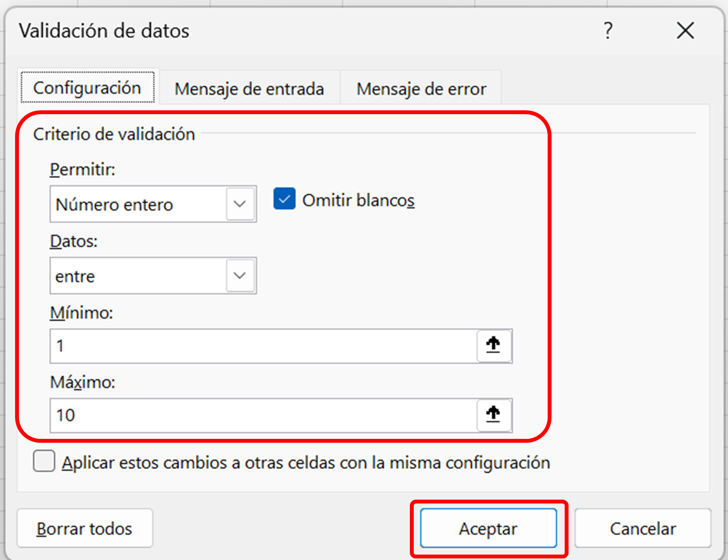Switch to the Configuración tab
Screen dimensions: 728x560
[87, 88]
